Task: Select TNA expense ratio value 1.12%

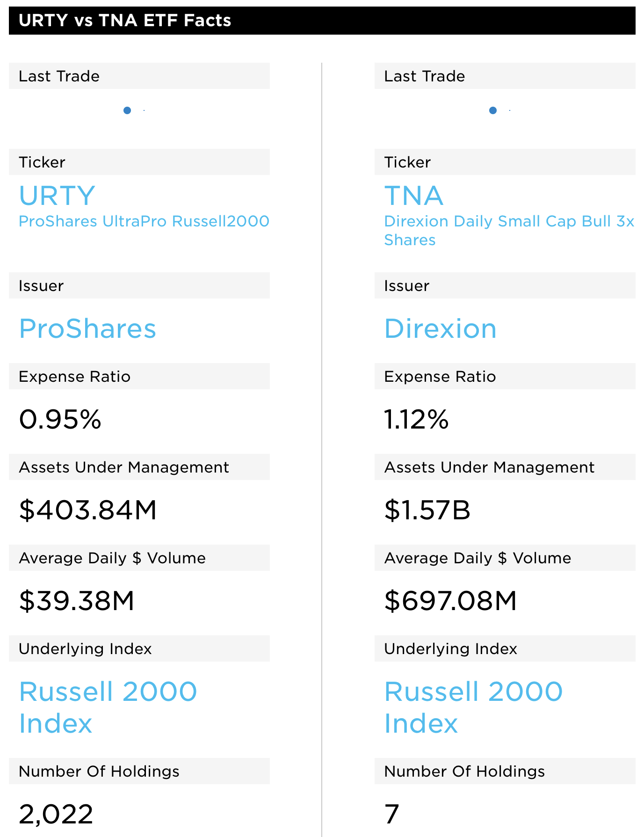Action: point(416,419)
